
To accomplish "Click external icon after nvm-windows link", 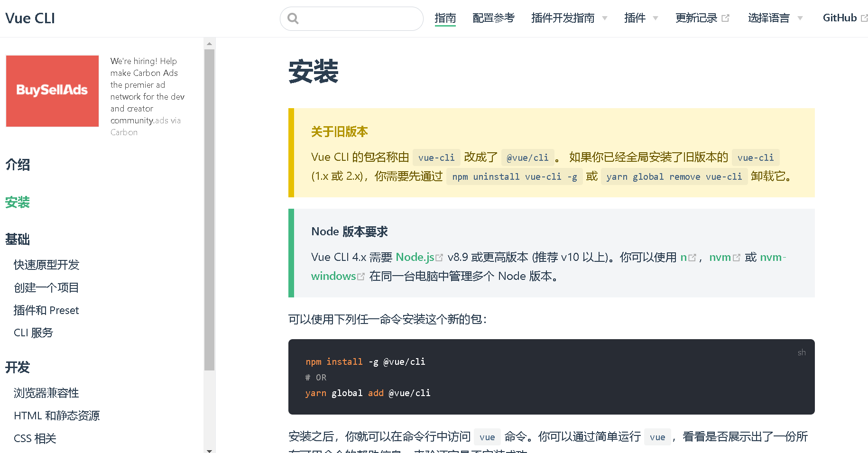I will pyautogui.click(x=361, y=277).
